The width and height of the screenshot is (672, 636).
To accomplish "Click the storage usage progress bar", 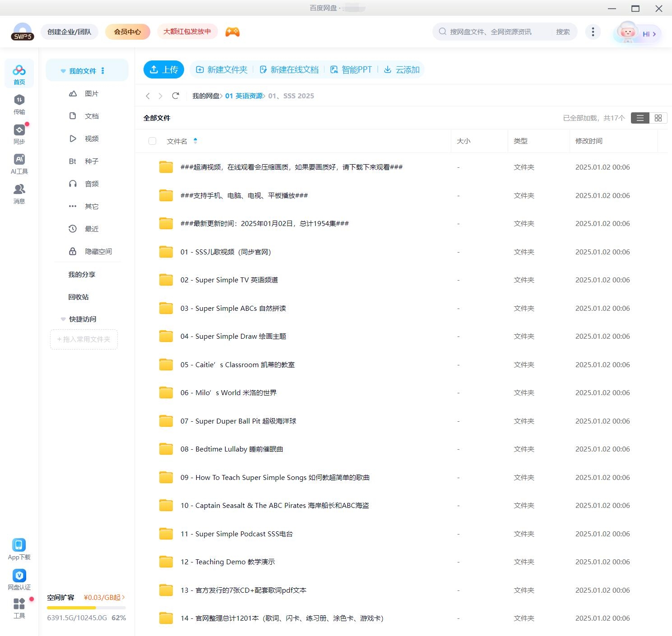I will pyautogui.click(x=86, y=608).
